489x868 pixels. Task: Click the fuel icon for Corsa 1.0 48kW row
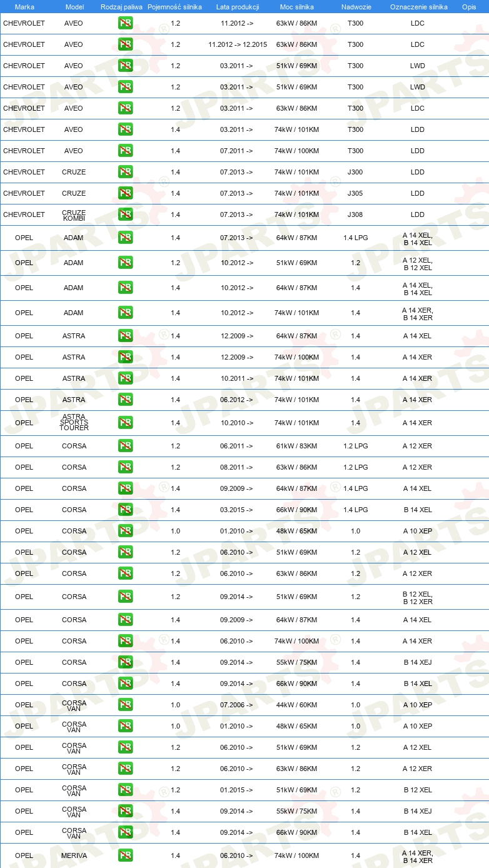[x=125, y=531]
